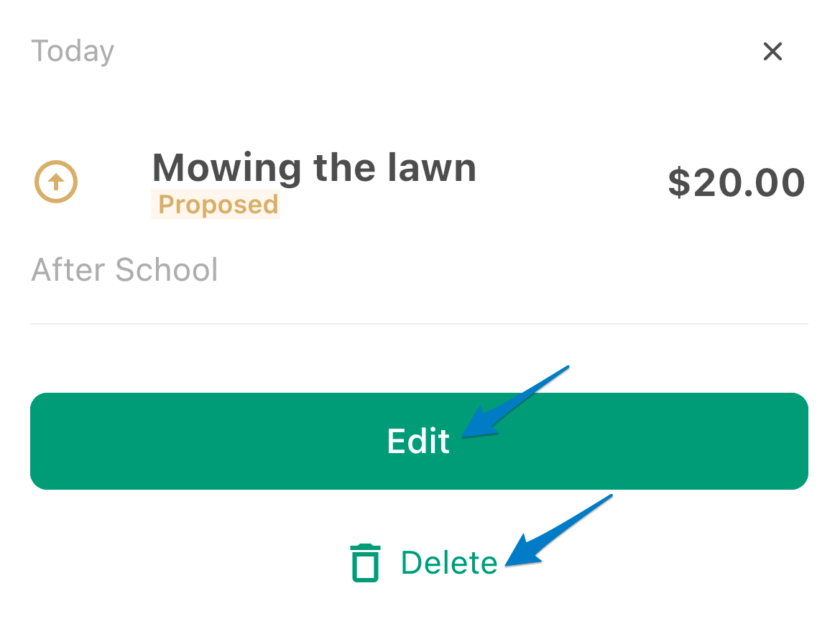Click the gold up-arrow circle icon
Image resolution: width=840 pixels, height=629 pixels.
(56, 182)
